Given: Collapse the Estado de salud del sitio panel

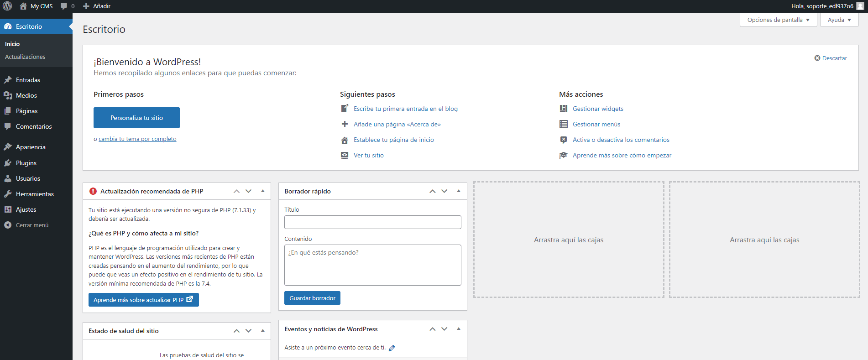Looking at the screenshot, I should click(x=263, y=331).
